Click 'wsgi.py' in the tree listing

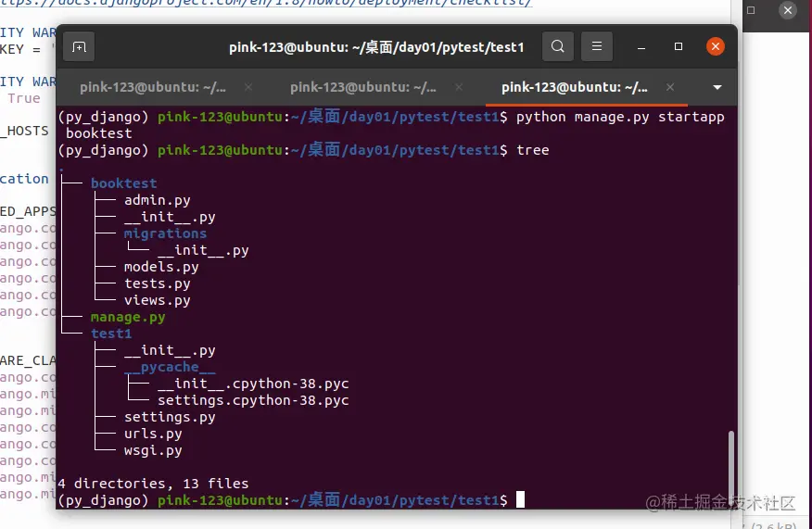tap(153, 450)
